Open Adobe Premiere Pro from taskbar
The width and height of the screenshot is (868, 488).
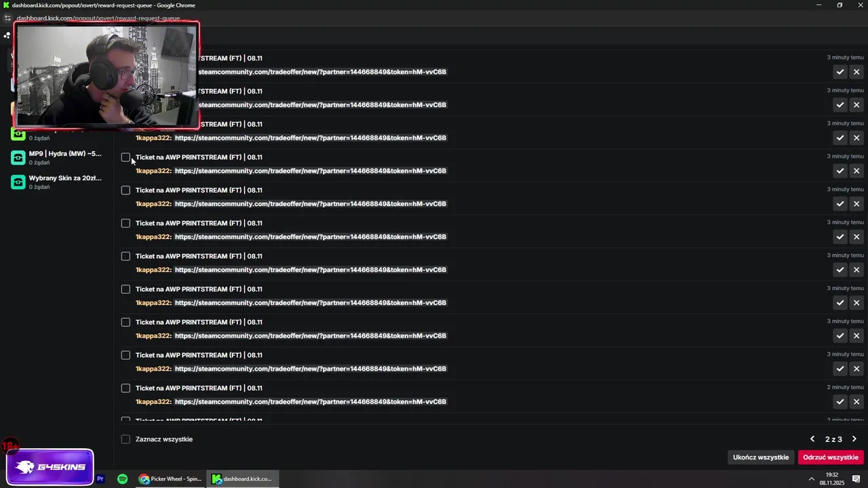click(x=100, y=479)
